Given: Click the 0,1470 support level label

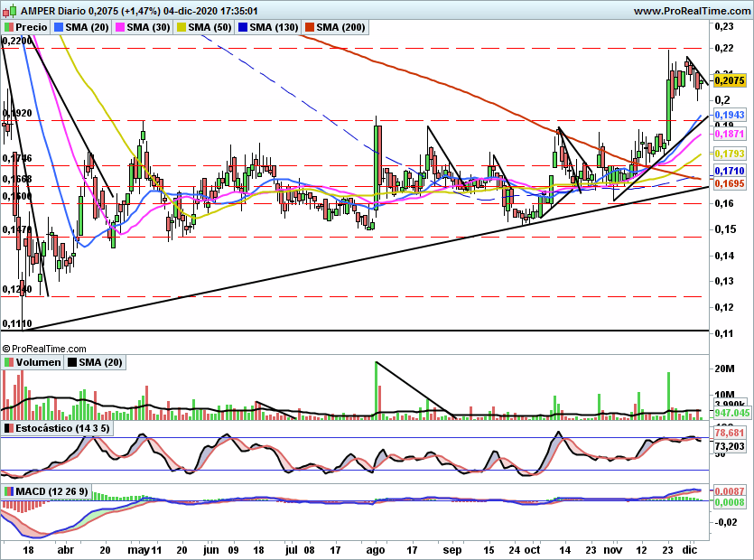Looking at the screenshot, I should pyautogui.click(x=17, y=230).
